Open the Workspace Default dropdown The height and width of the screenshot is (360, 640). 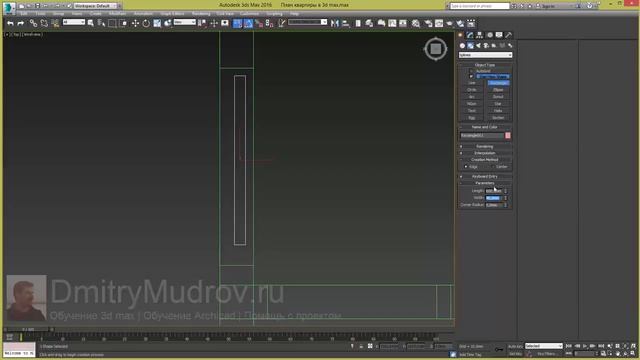click(x=97, y=6)
